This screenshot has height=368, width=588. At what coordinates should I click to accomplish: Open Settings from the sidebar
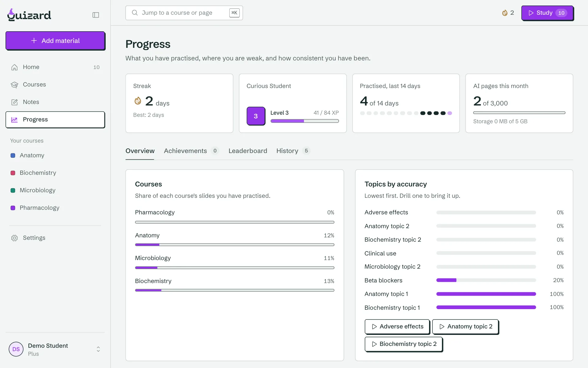[x=55, y=238]
